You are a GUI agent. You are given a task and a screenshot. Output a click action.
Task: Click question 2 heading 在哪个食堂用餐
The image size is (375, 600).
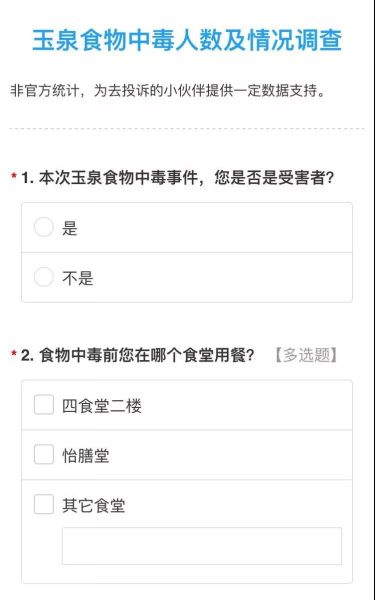click(x=137, y=355)
